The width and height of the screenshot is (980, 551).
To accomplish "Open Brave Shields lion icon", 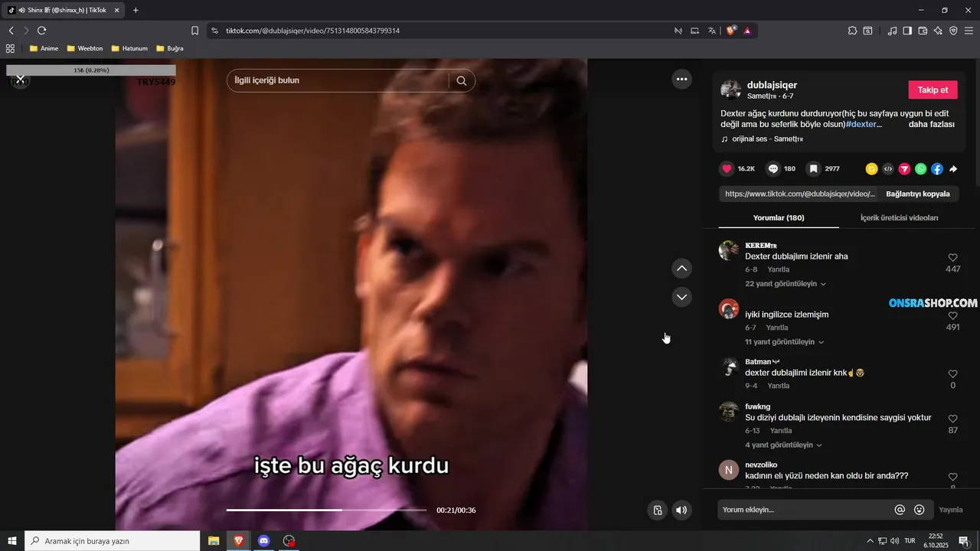I will (x=730, y=31).
